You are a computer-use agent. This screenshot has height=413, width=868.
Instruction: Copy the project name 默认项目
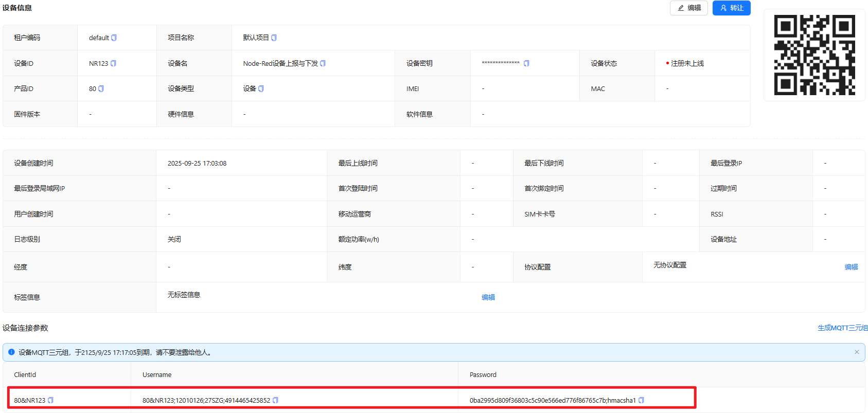pos(274,38)
